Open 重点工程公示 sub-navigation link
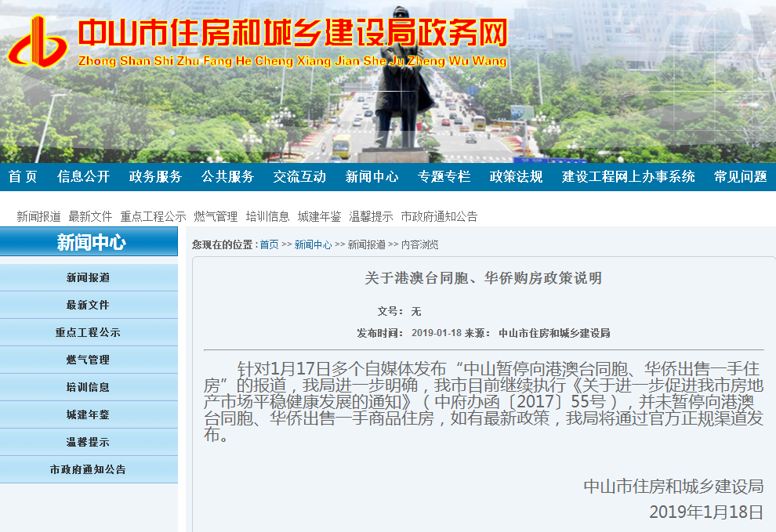The height and width of the screenshot is (532, 776). coord(153,216)
